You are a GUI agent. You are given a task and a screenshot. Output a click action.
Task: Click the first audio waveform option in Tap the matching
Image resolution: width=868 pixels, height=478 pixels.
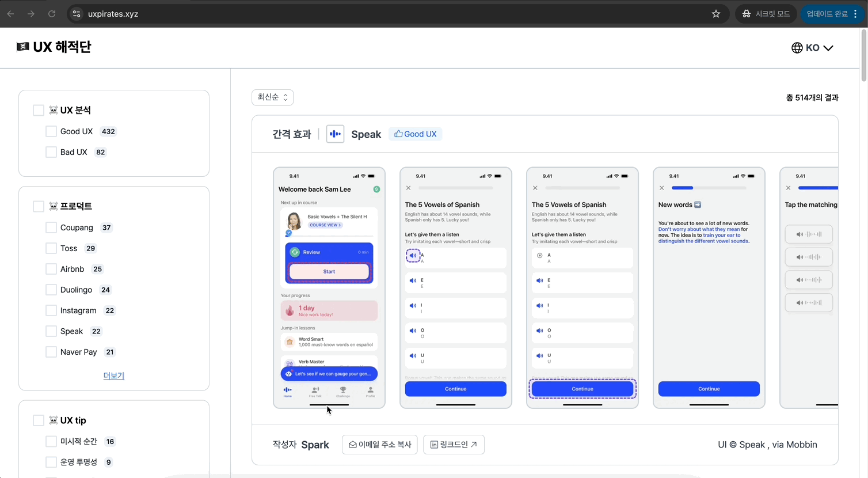809,234
